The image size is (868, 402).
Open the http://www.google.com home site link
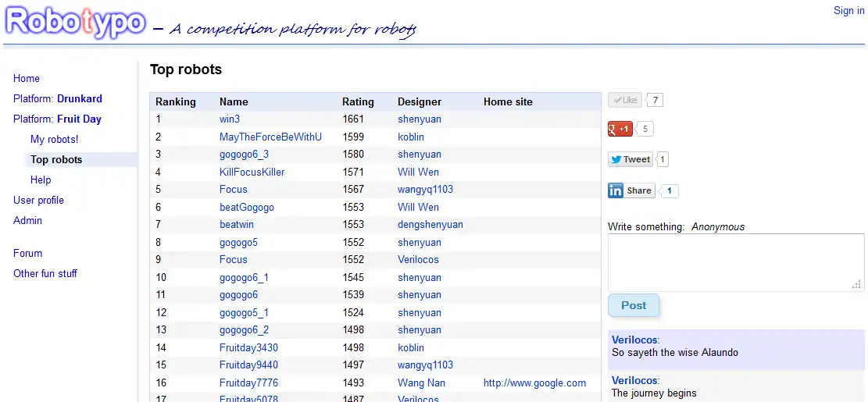click(534, 382)
